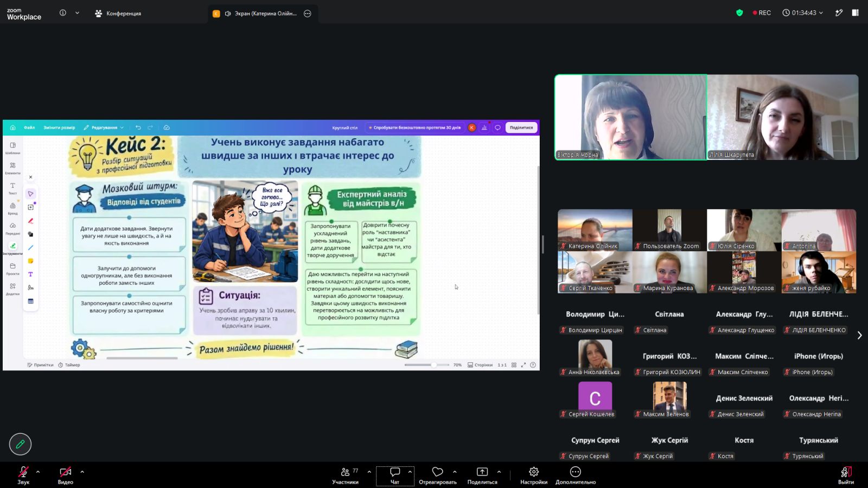This screenshot has height=488, width=868.
Task: Open Змінити розмір in Canva toolbar
Action: coord(59,127)
